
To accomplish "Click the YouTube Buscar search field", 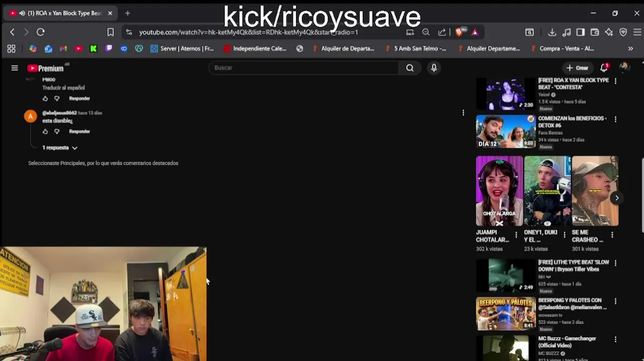I will pos(303,68).
